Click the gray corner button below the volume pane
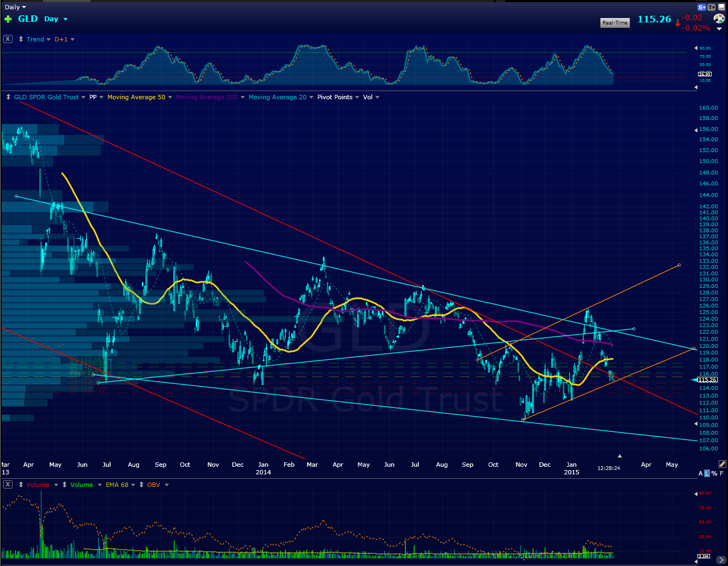 (x=720, y=560)
